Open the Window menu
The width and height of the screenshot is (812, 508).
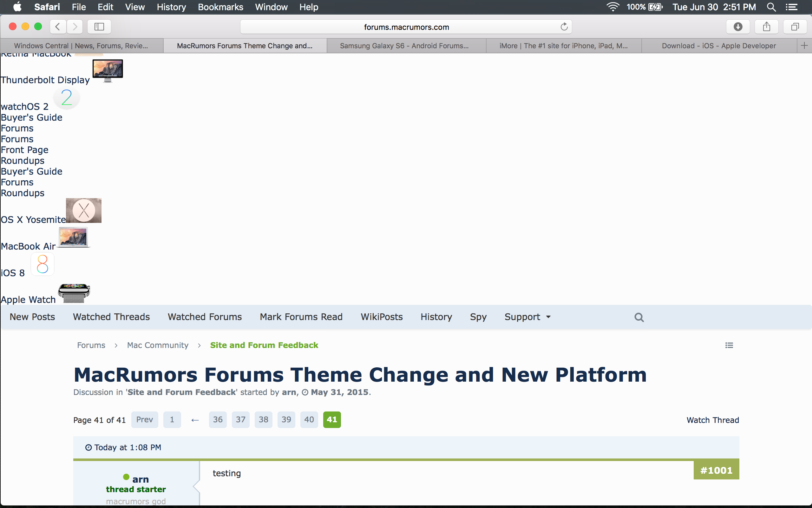pos(271,7)
